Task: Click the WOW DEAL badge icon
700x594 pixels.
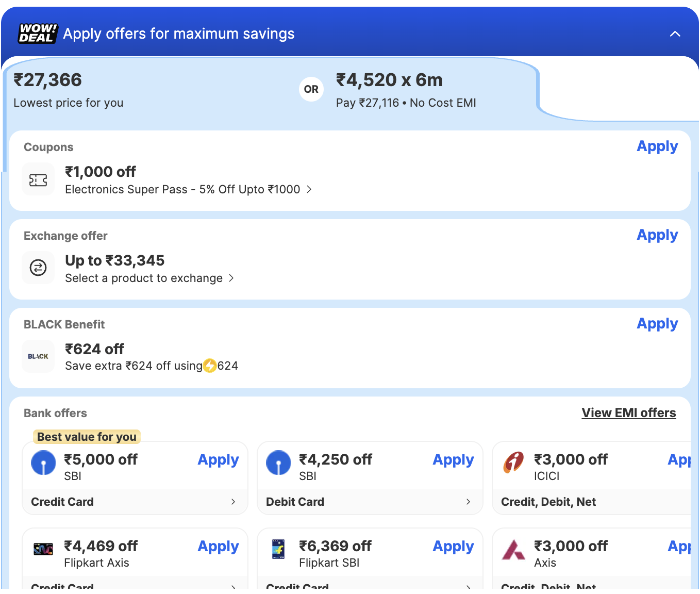Action: (x=38, y=33)
